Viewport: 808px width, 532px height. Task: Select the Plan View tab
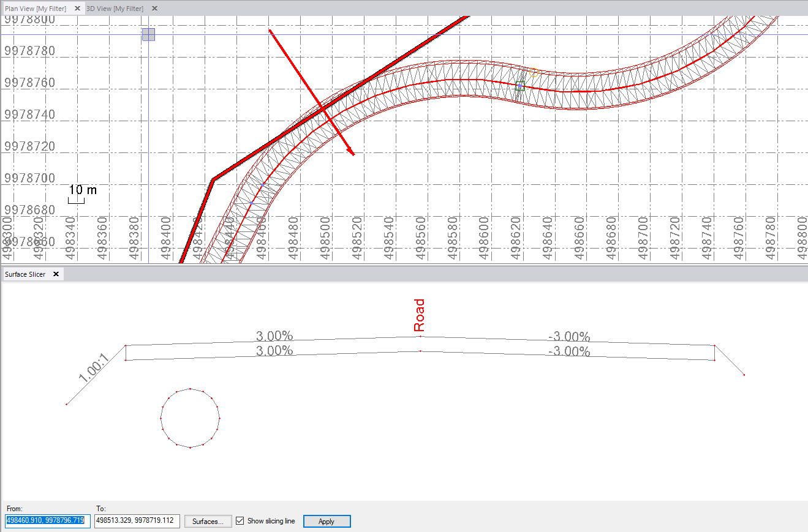click(x=35, y=9)
